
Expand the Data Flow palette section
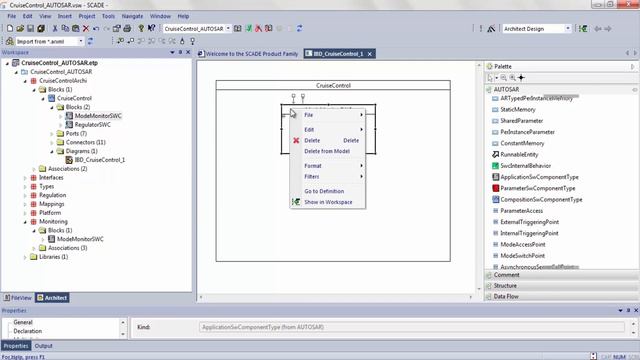pos(561,296)
